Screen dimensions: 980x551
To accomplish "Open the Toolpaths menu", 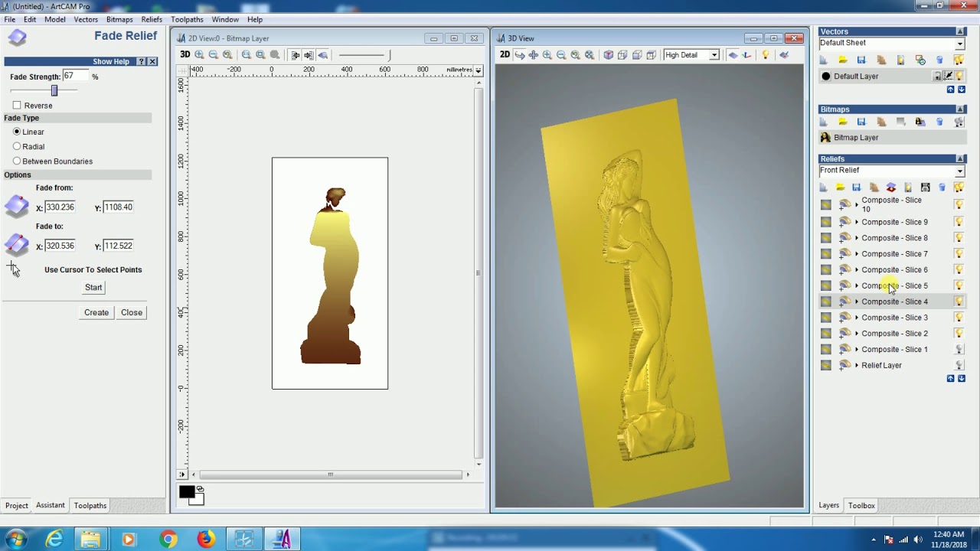I will pyautogui.click(x=187, y=19).
